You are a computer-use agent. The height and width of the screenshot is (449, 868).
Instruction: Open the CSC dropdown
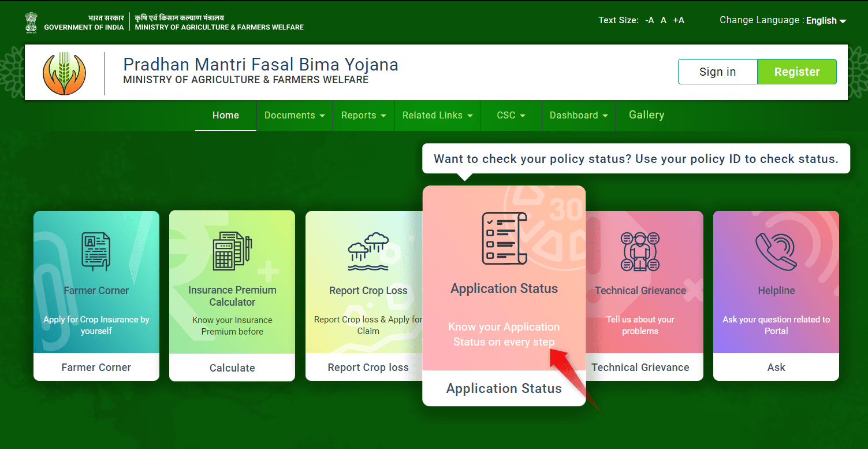click(510, 115)
